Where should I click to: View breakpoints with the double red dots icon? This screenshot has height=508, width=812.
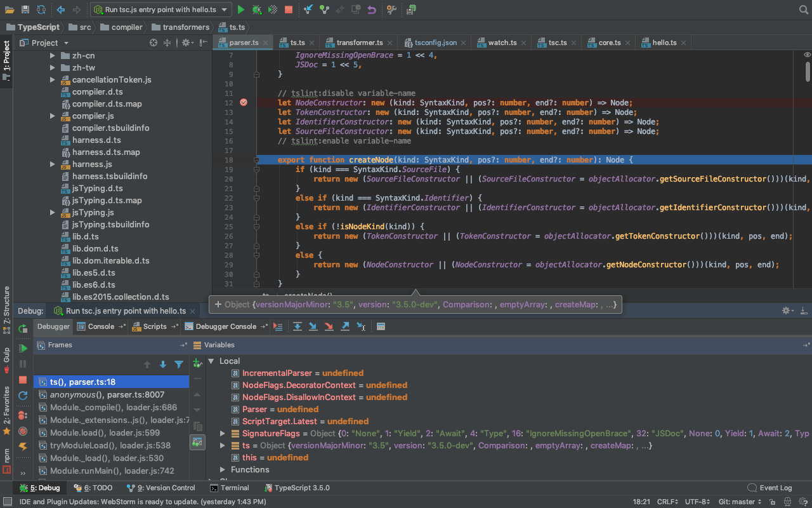[x=23, y=415]
